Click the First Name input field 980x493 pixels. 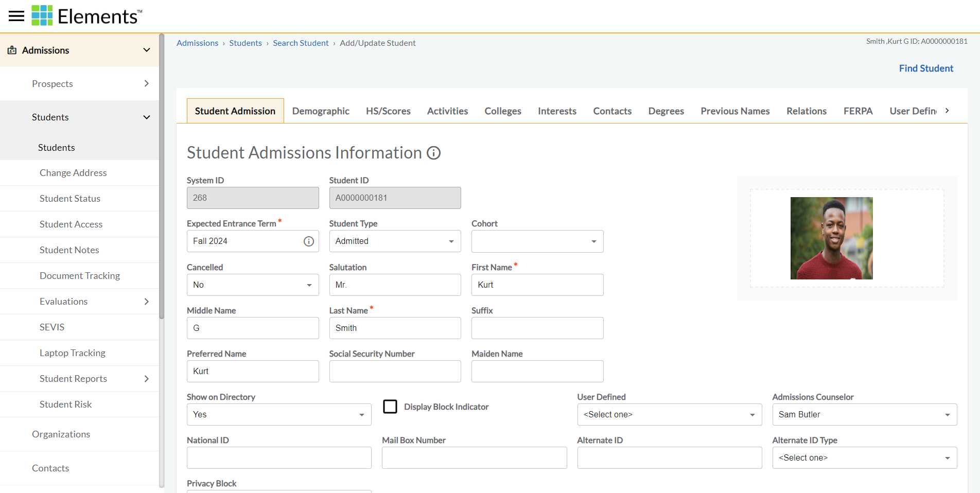[537, 285]
